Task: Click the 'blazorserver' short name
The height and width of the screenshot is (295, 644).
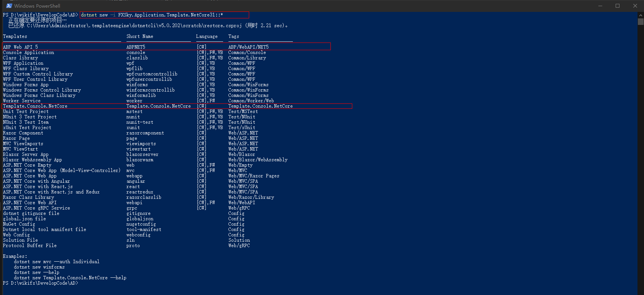Action: pyautogui.click(x=142, y=154)
